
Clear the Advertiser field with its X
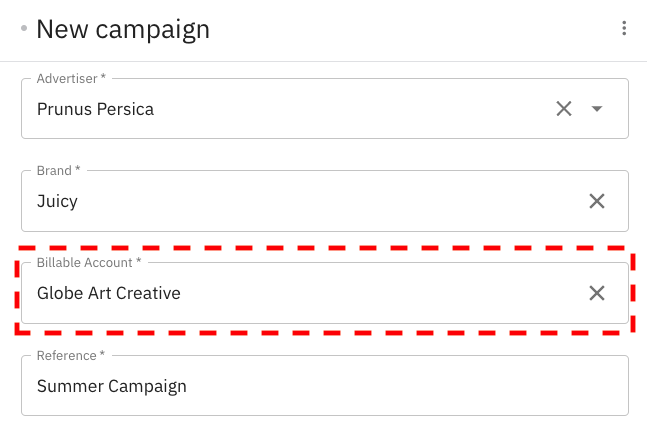click(x=564, y=109)
